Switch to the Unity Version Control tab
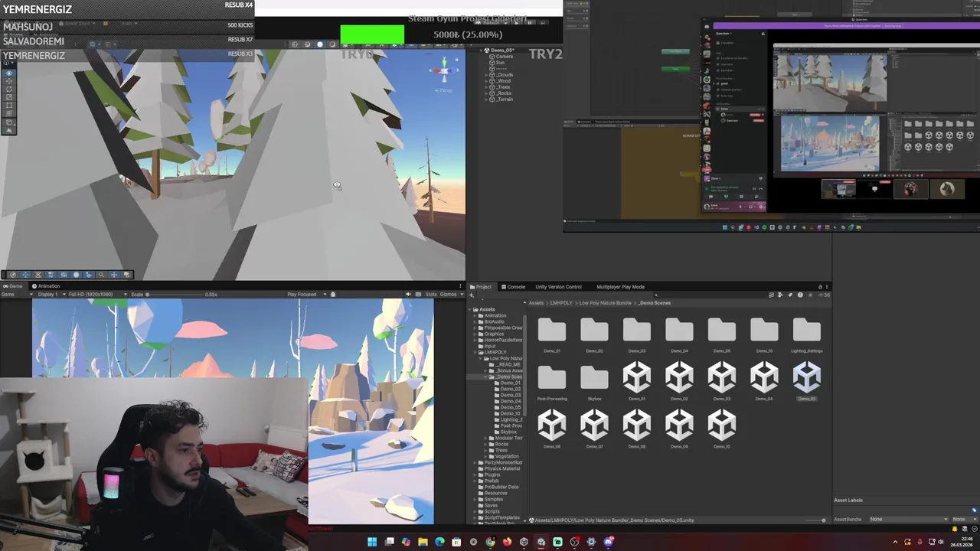Image resolution: width=980 pixels, height=551 pixels. click(x=558, y=287)
